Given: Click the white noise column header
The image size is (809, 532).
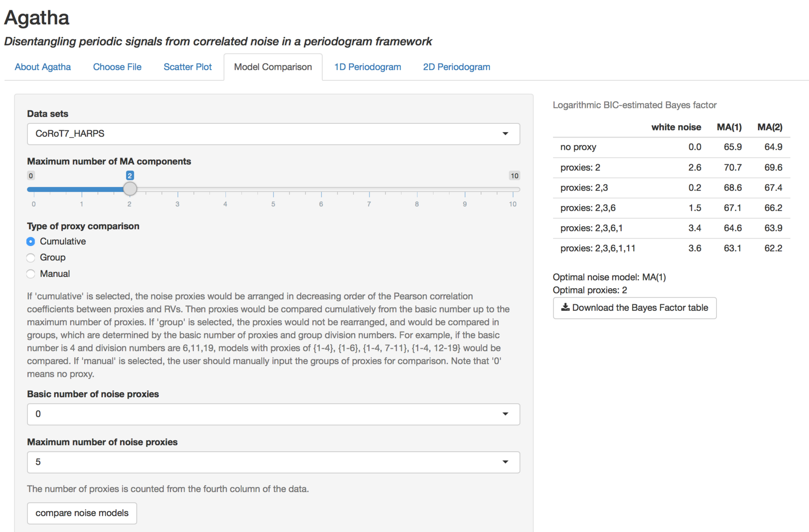Looking at the screenshot, I should coord(676,127).
